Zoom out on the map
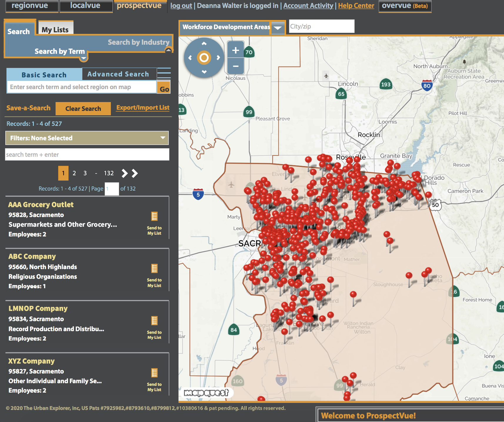 [236, 66]
